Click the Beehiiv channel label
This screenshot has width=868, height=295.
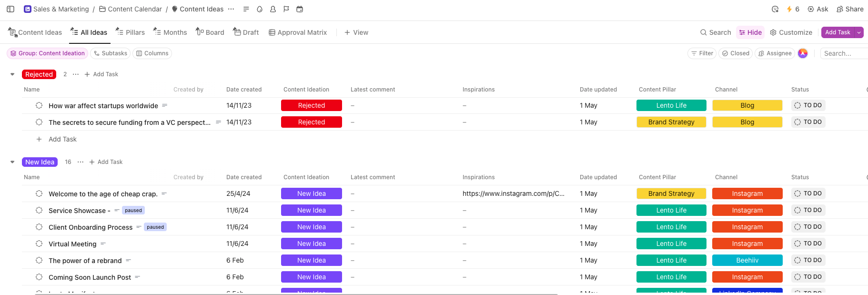point(747,260)
